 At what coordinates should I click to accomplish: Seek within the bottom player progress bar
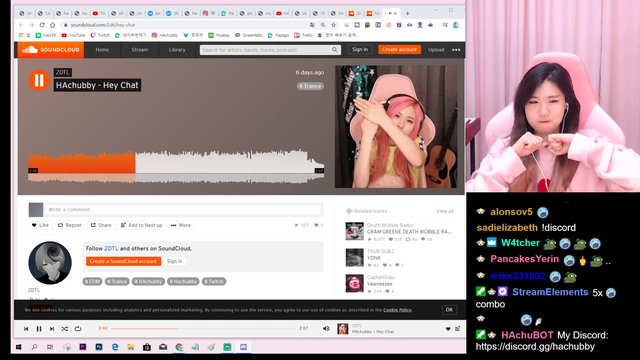tap(203, 329)
